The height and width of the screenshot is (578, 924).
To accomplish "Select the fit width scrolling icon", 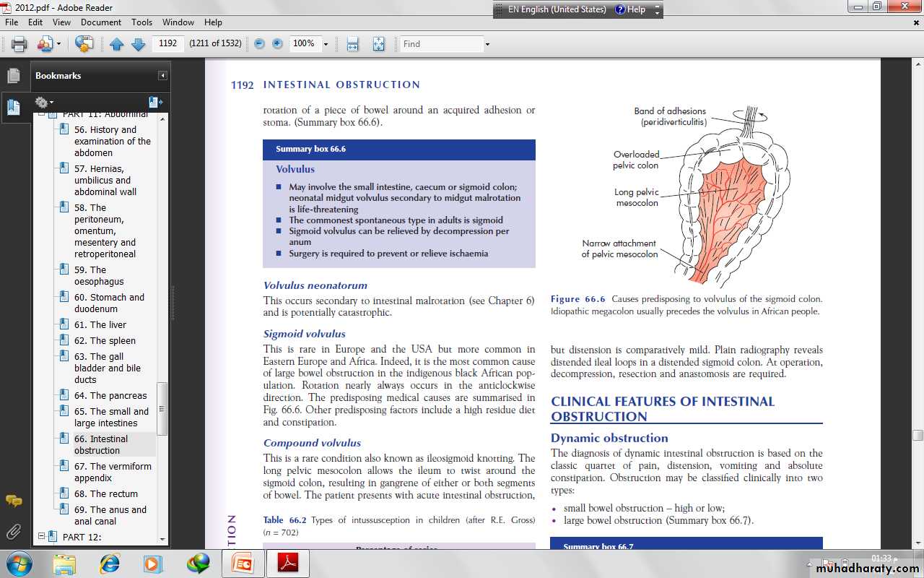I will click(352, 44).
